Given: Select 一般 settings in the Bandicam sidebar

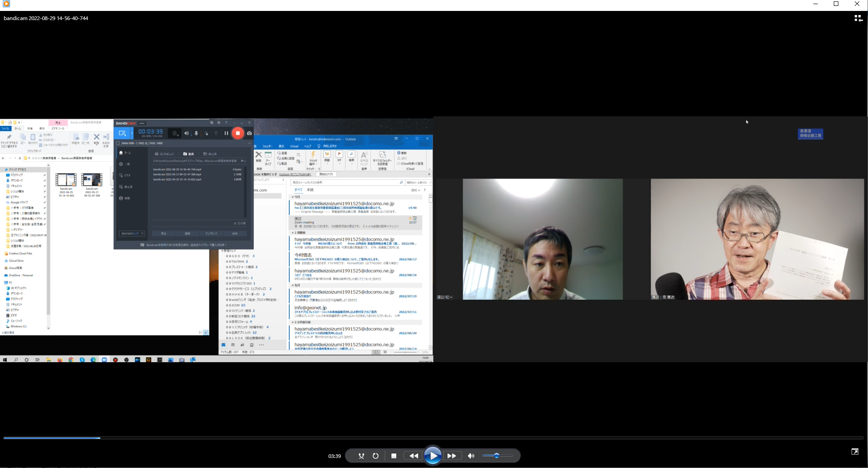Looking at the screenshot, I should (125, 164).
